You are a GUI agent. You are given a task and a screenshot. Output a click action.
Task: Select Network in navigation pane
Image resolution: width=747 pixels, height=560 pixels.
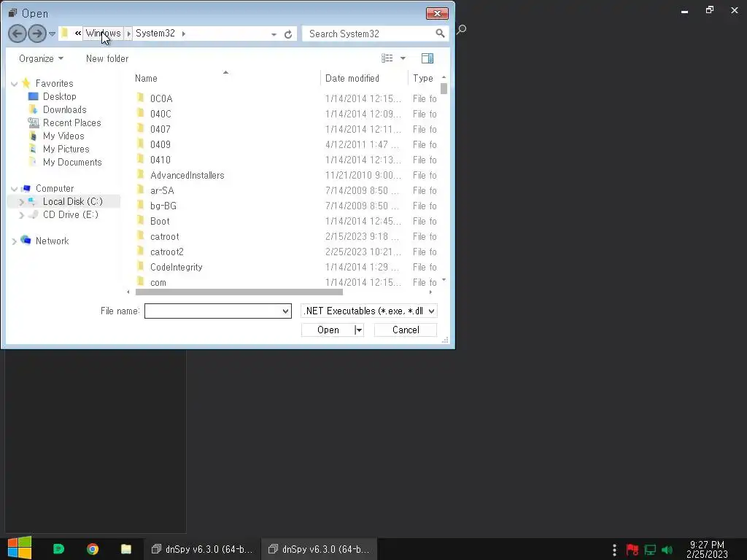pos(52,241)
